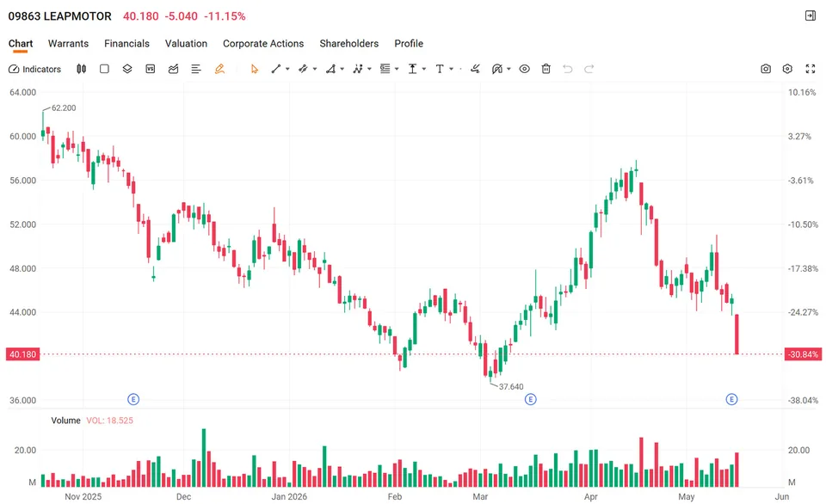Click the text lines list icon
This screenshot has width=826, height=504.
click(196, 69)
